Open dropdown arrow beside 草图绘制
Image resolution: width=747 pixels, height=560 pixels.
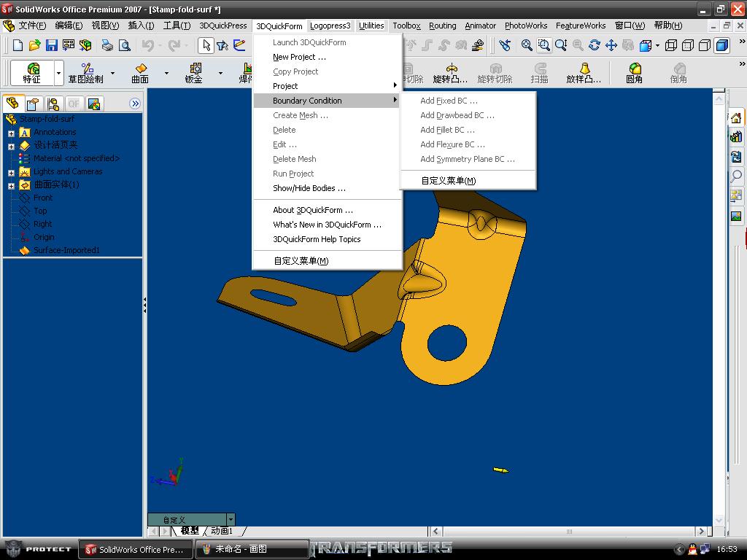113,73
